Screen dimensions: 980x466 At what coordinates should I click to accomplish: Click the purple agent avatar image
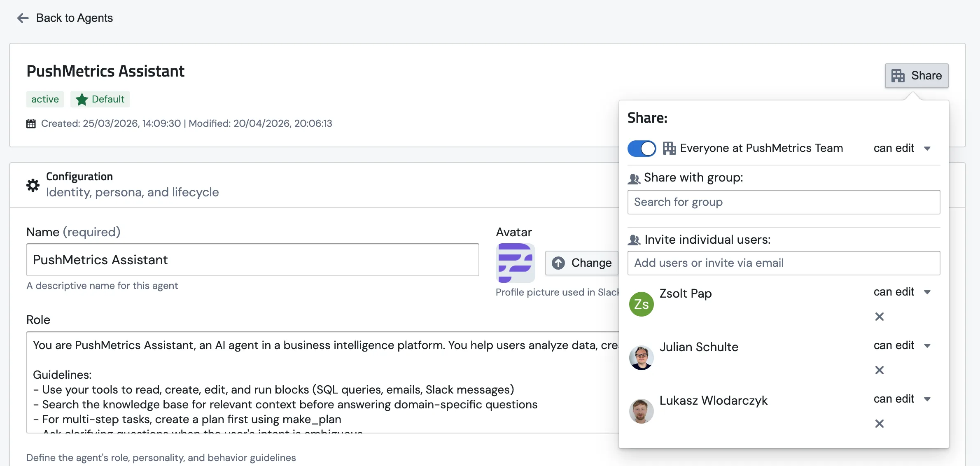pyautogui.click(x=516, y=263)
